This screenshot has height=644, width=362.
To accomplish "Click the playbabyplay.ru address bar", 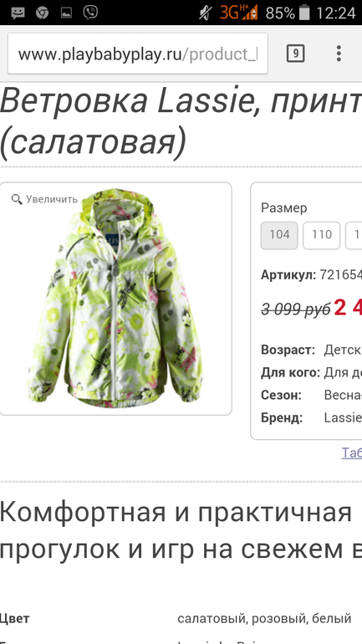I will (138, 54).
